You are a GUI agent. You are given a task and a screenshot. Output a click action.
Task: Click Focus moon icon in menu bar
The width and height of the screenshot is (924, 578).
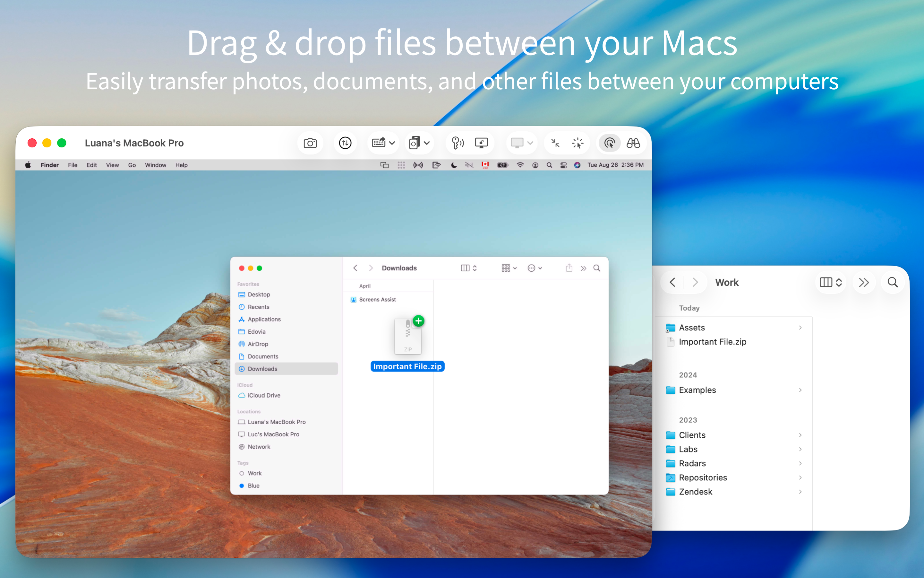[x=454, y=165]
